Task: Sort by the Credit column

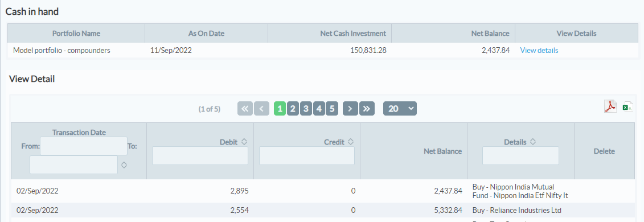Action: click(x=350, y=142)
